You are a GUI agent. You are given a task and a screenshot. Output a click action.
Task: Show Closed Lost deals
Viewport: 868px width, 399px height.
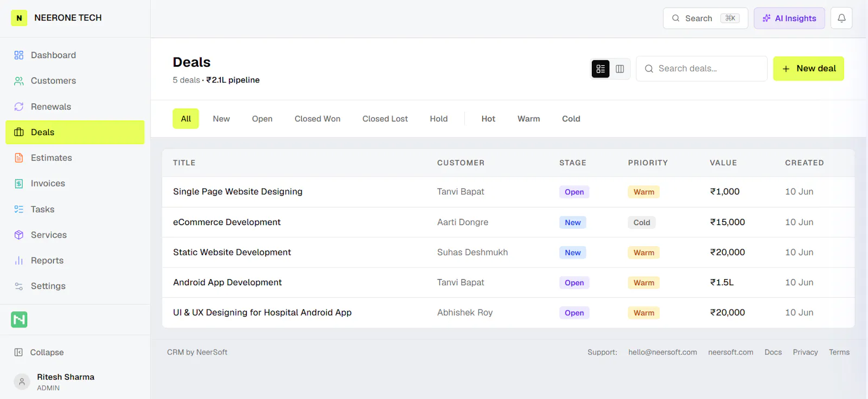[x=385, y=119]
